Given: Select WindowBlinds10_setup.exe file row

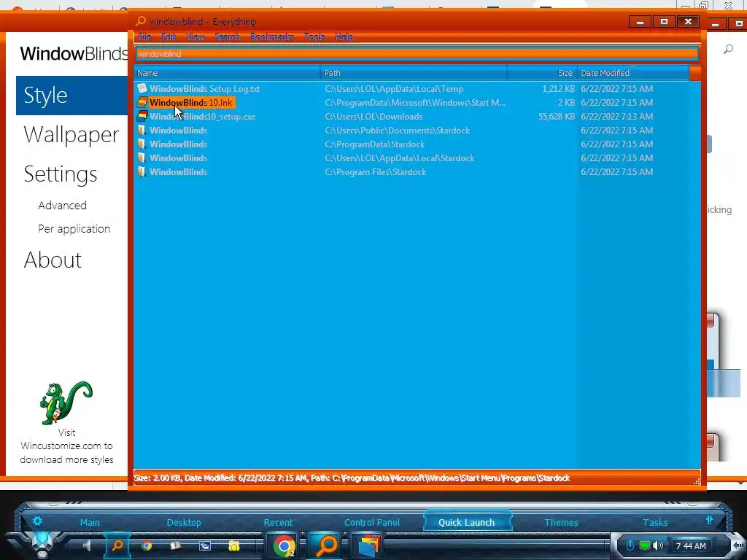Looking at the screenshot, I should (412, 116).
